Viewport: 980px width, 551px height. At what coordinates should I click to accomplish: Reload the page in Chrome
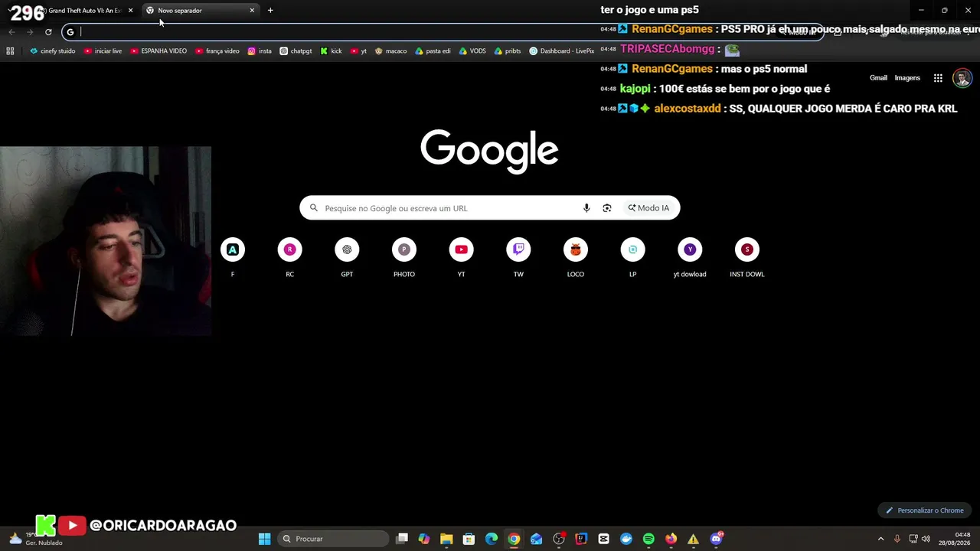(48, 32)
